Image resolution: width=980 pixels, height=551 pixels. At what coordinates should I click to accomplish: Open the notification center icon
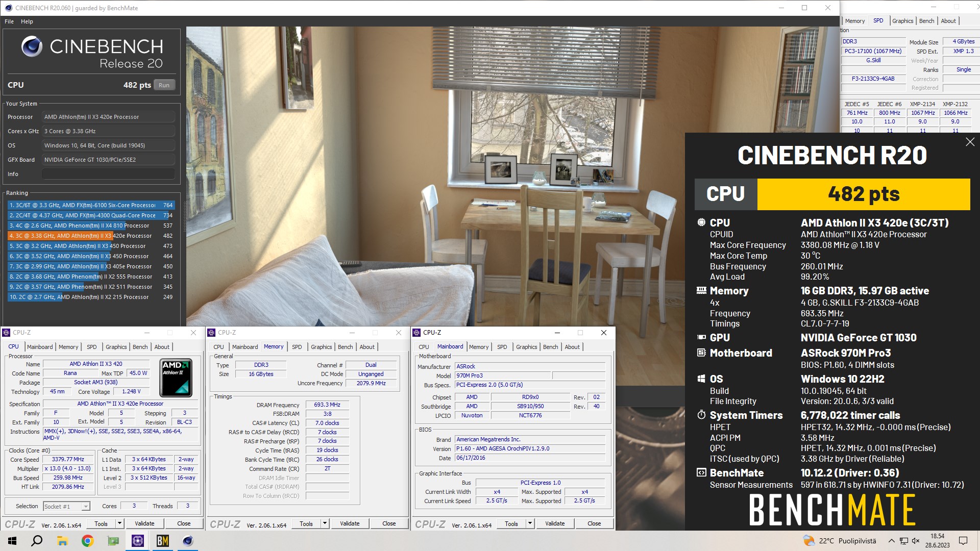coord(963,541)
